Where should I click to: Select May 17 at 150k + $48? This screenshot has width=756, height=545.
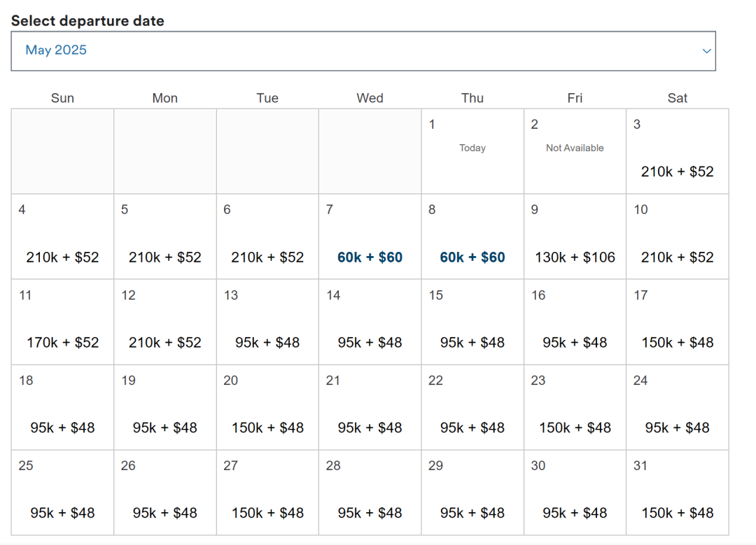click(677, 322)
